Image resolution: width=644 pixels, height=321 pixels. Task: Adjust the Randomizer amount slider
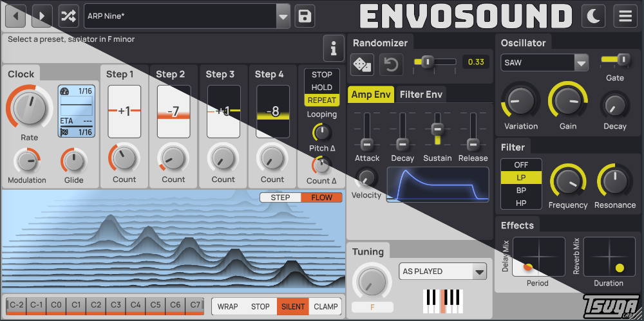coord(435,62)
